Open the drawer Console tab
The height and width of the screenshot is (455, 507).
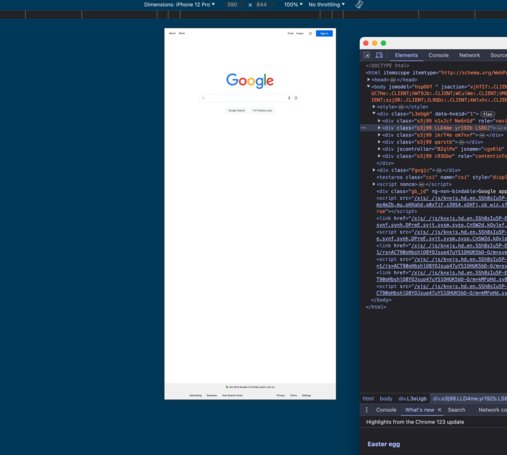(x=386, y=410)
